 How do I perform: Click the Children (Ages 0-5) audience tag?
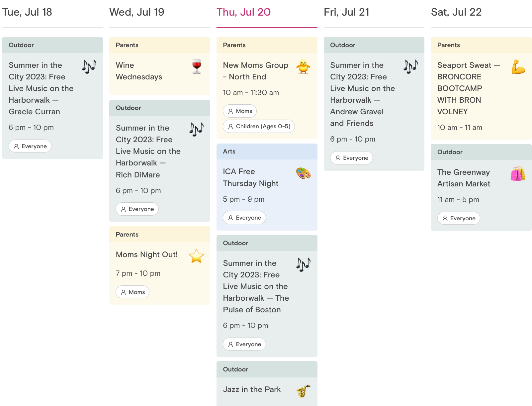click(x=259, y=126)
